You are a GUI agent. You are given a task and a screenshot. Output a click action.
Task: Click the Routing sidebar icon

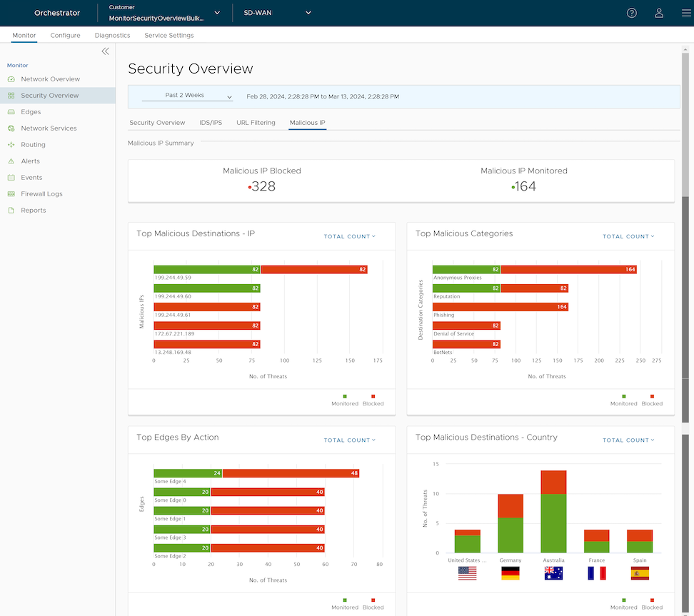click(x=11, y=145)
